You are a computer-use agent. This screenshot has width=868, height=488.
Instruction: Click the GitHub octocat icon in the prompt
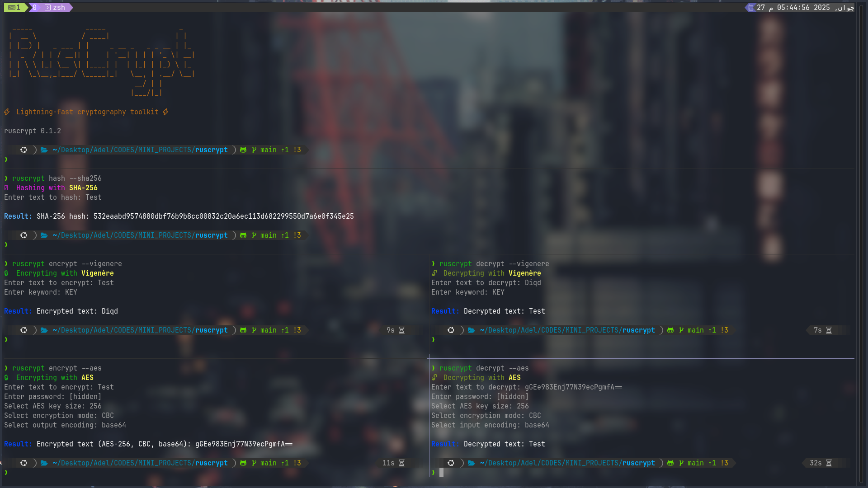243,150
